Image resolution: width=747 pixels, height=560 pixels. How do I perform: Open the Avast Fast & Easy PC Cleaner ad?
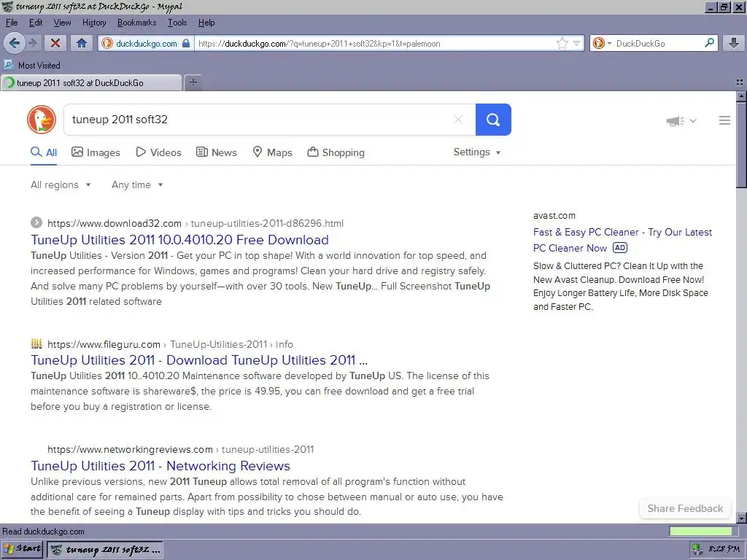tap(622, 240)
